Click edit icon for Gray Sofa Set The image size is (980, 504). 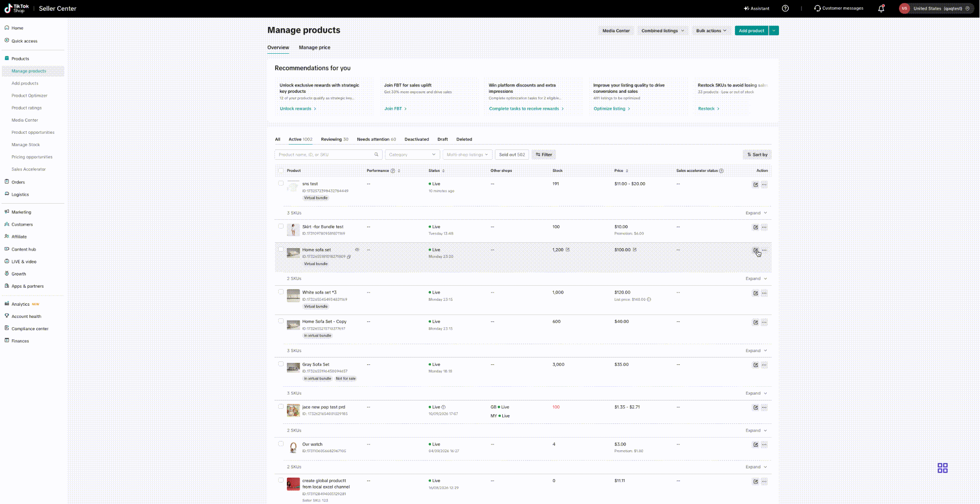[755, 365]
